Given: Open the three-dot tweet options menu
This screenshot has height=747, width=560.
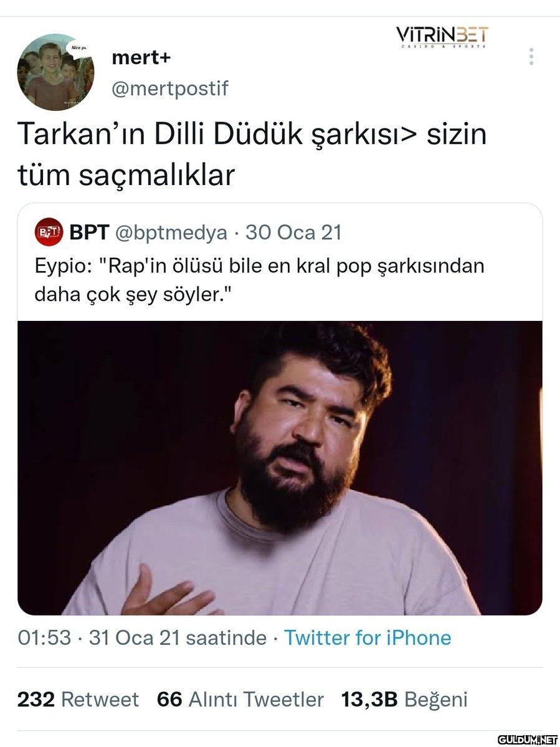Looking at the screenshot, I should [x=531, y=57].
